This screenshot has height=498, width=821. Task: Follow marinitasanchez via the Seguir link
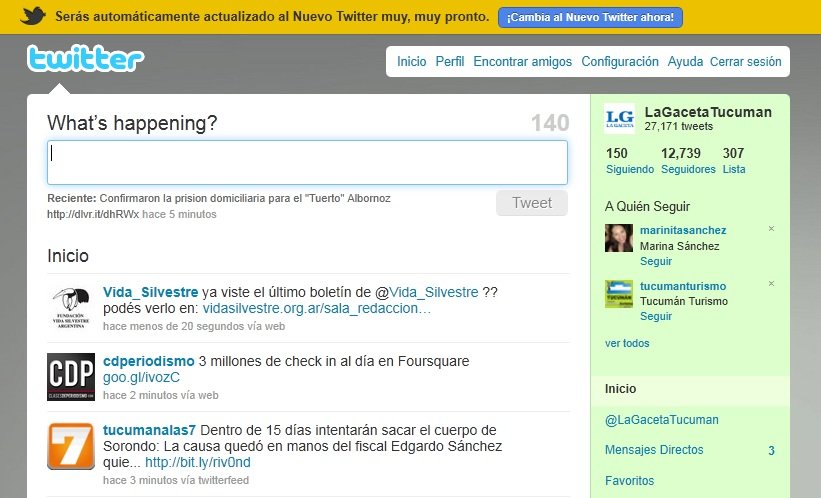[x=656, y=261]
